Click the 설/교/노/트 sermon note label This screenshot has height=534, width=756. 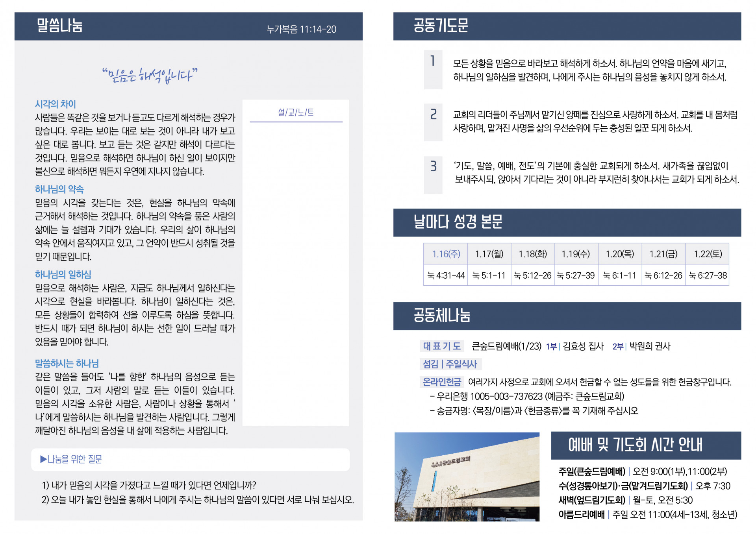coord(296,113)
